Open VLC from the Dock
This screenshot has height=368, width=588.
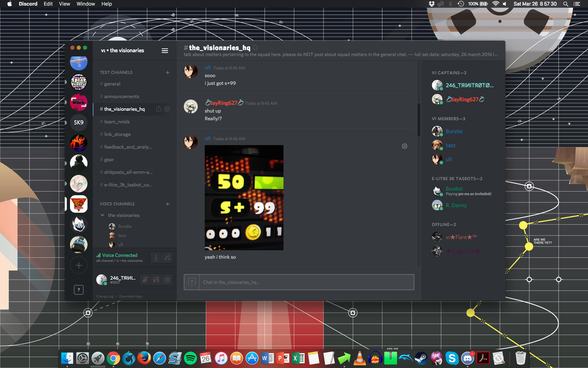359,359
